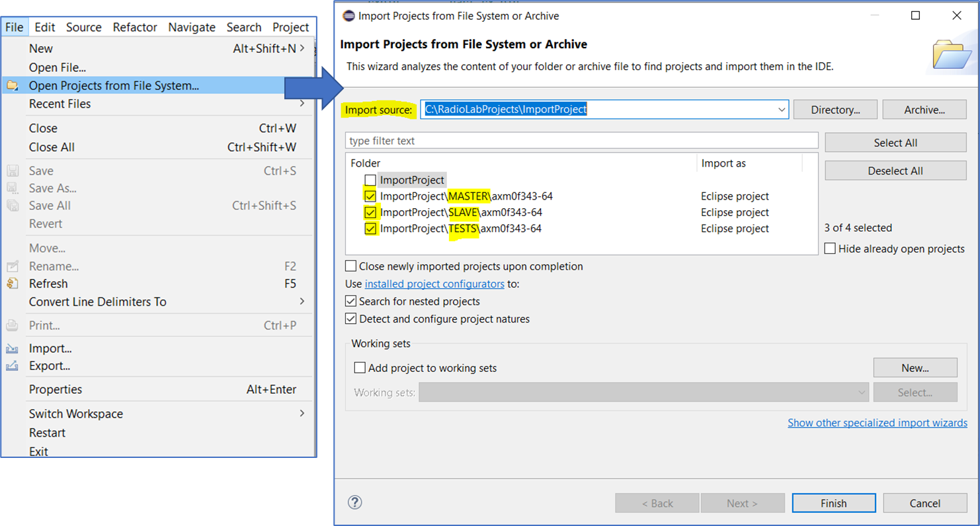Uncheck Detect and configure project natures
This screenshot has width=980, height=526.
pos(350,319)
